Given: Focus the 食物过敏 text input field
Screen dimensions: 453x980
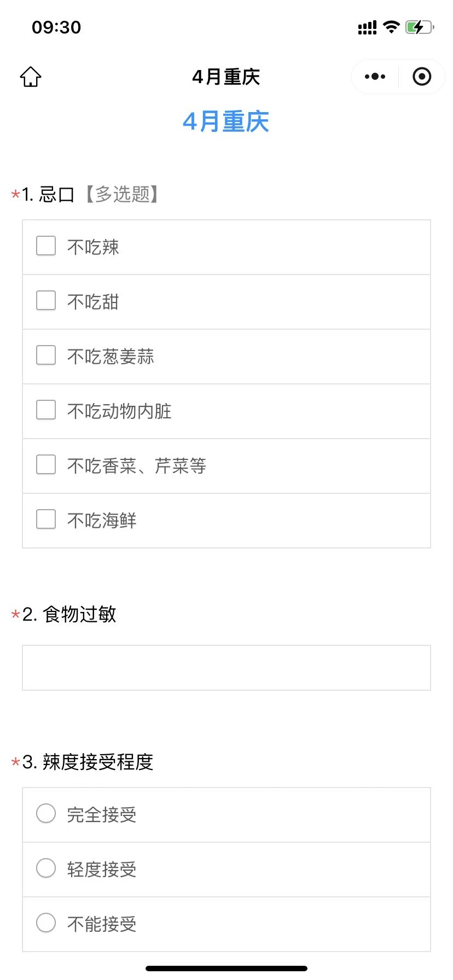Looking at the screenshot, I should (x=226, y=668).
